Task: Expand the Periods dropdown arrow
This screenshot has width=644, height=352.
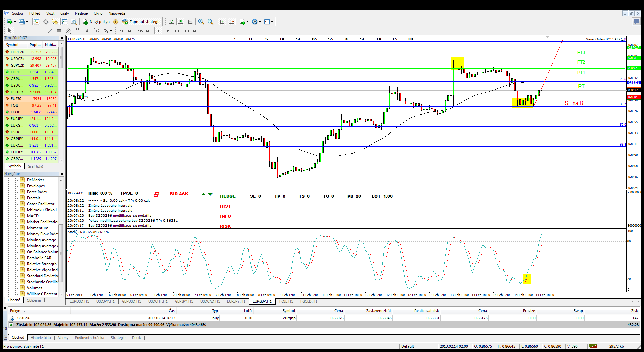Action: [260, 22]
